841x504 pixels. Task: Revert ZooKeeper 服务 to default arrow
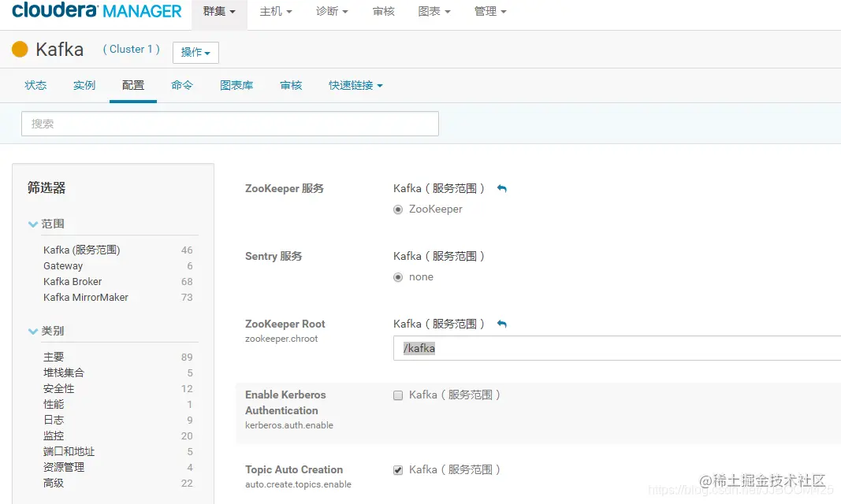point(501,188)
